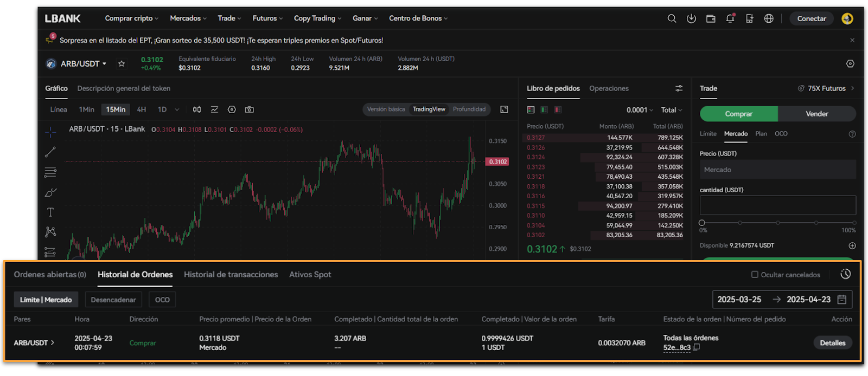This screenshot has height=376, width=868.
Task: Expand Copy Trading menu
Action: (318, 18)
